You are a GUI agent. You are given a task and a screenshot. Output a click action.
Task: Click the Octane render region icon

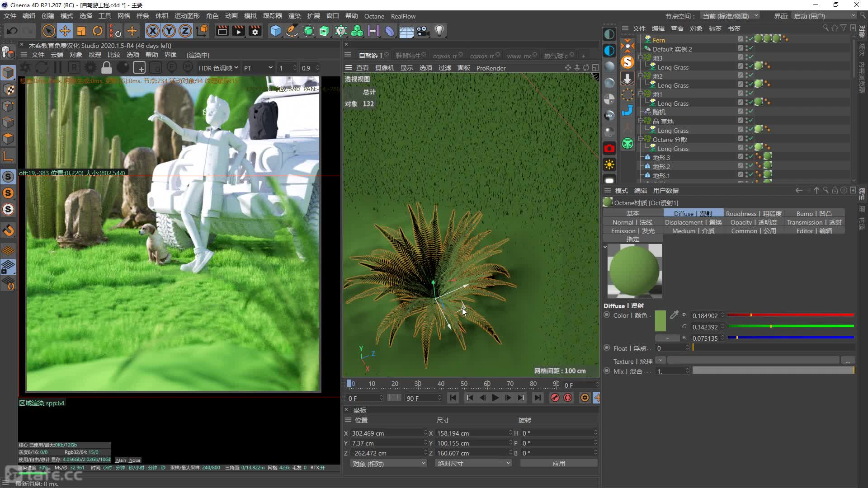(x=139, y=68)
